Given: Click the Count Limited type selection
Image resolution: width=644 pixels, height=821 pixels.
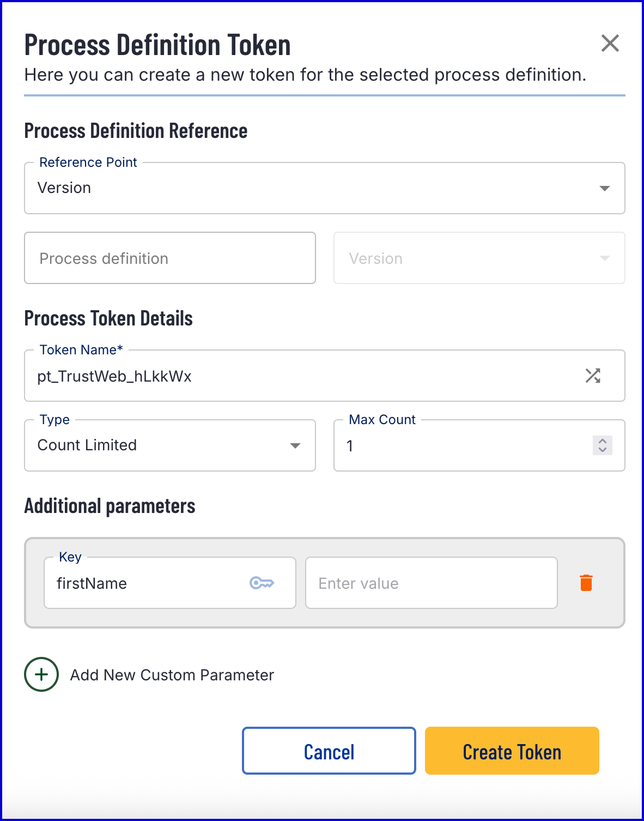Looking at the screenshot, I should 87,445.
